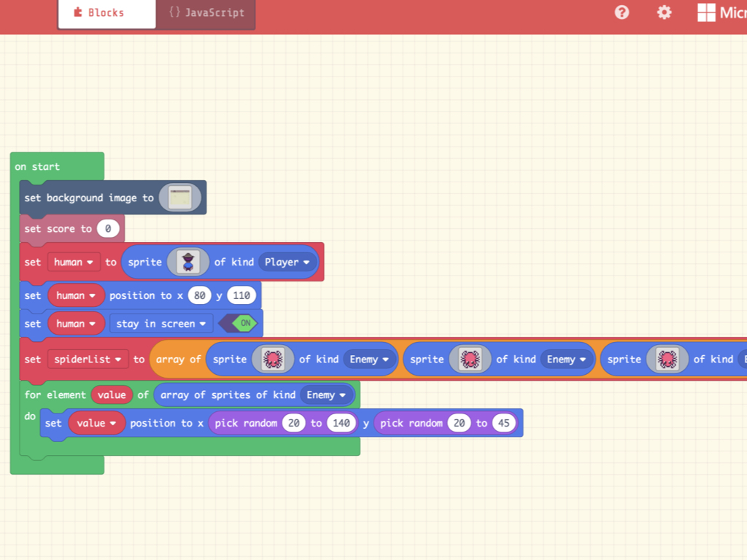This screenshot has width=747, height=560.
Task: Edit the y pick random minimum 20
Action: [x=459, y=423]
